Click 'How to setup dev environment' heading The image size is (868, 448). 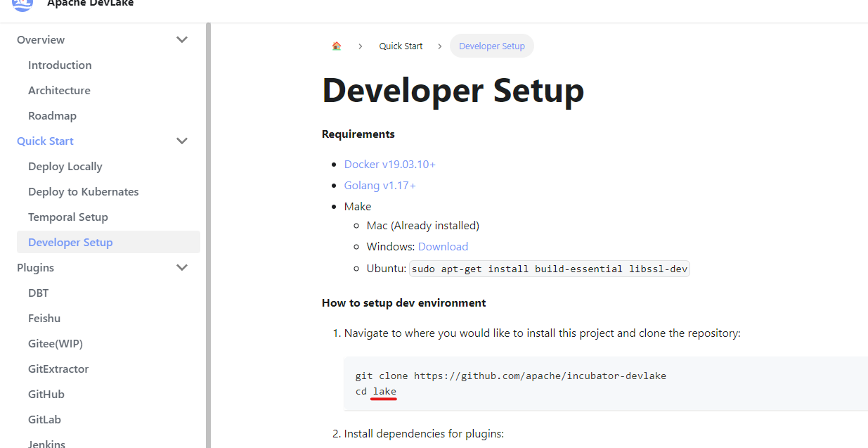404,303
